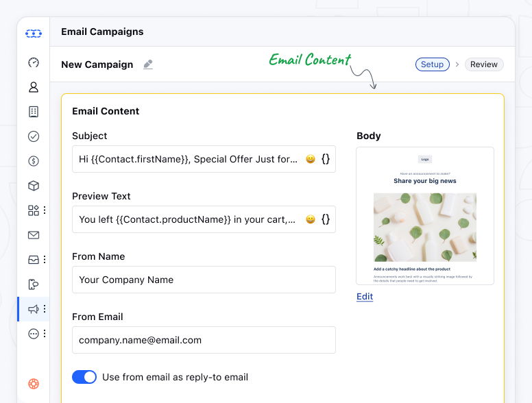Image resolution: width=532 pixels, height=403 pixels.
Task: Open the Companies building icon
Action: coord(34,112)
